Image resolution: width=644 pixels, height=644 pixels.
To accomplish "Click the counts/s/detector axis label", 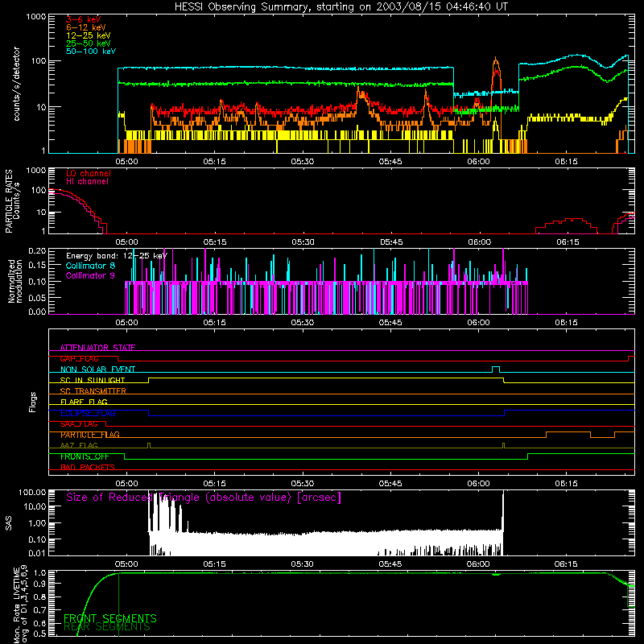I will [16, 84].
